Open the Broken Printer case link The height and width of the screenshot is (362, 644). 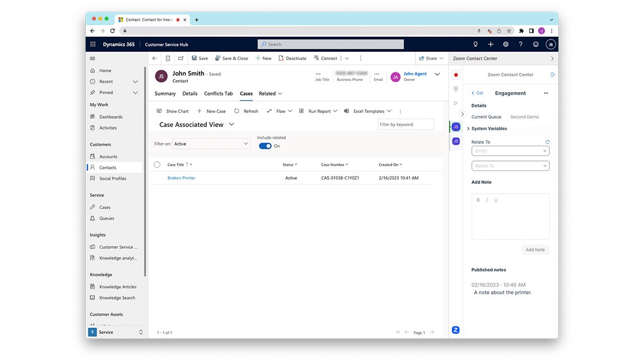(181, 178)
